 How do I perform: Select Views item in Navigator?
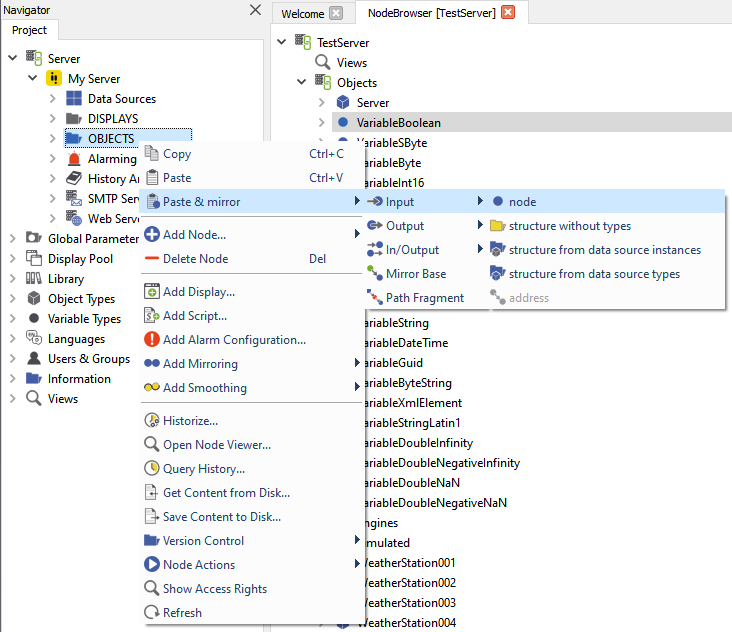[63, 398]
